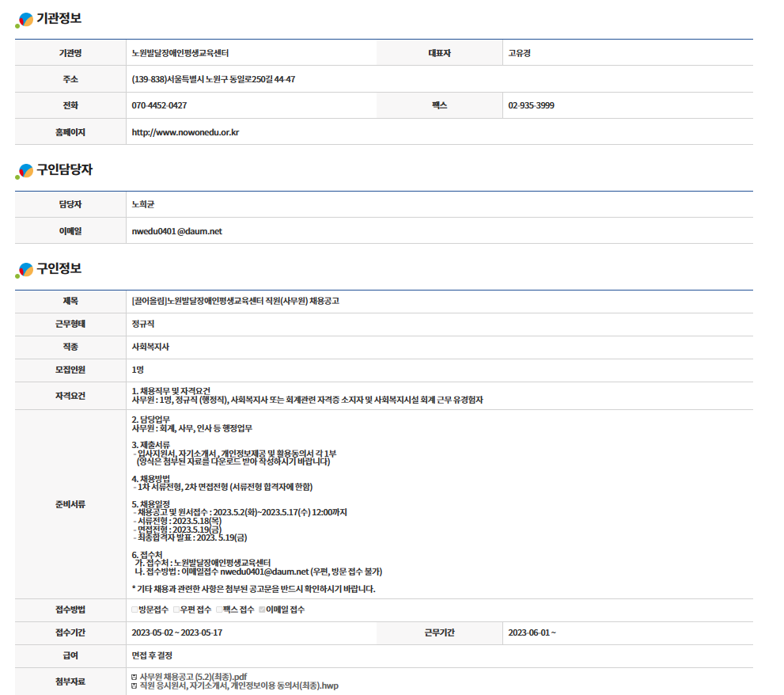Viewport: 784px width, 695px height.
Task: Click the 기관정보 section heading
Action: (x=59, y=18)
